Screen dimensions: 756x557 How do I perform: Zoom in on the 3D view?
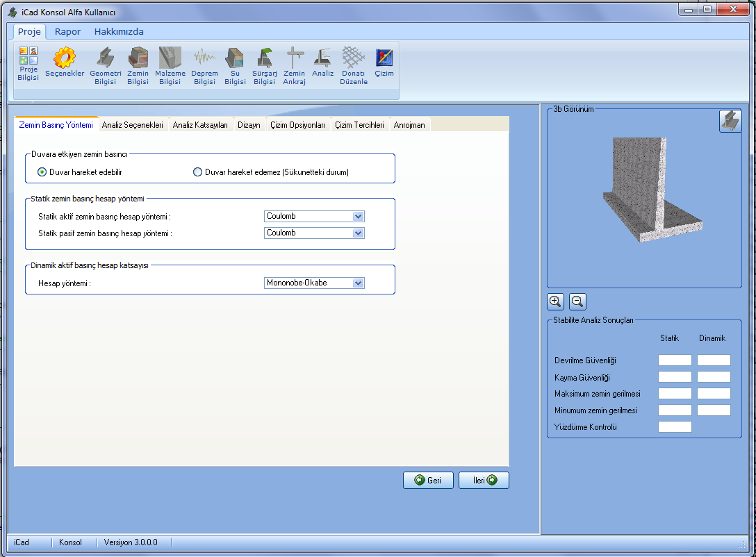[555, 301]
